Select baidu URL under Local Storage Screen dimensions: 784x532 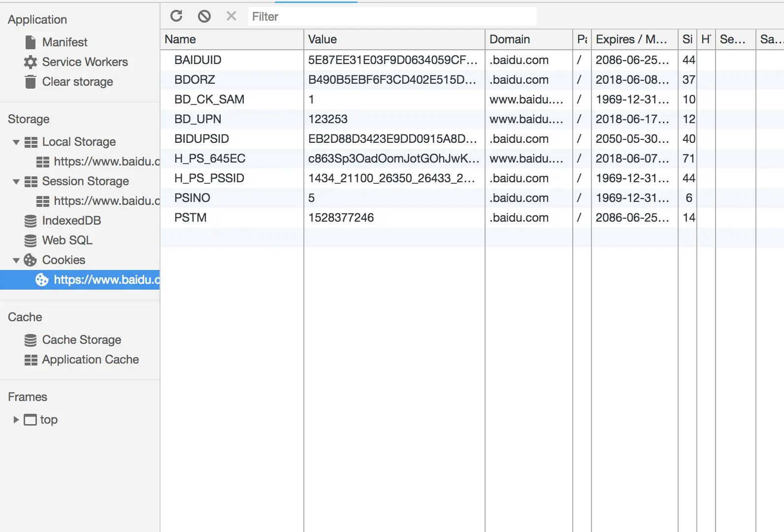pyautogui.click(x=106, y=162)
